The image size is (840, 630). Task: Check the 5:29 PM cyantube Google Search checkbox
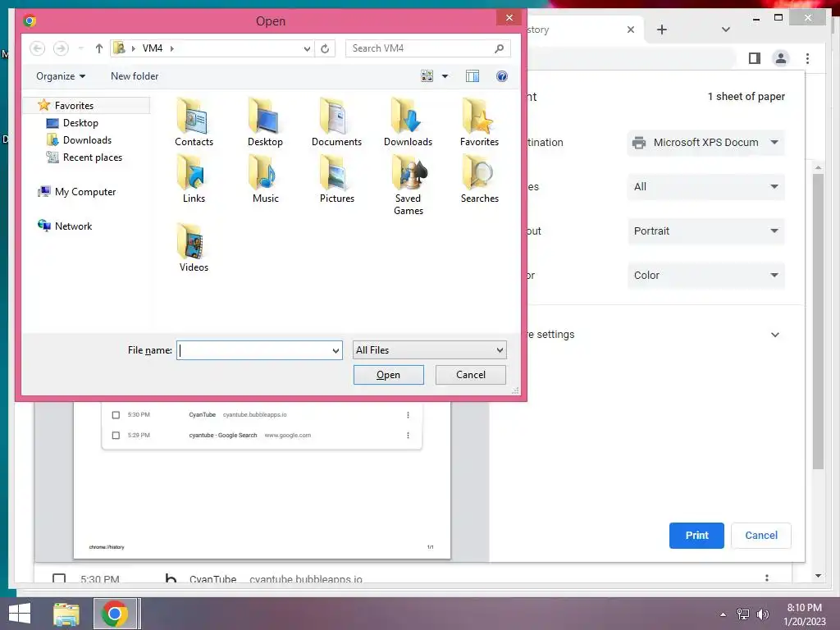click(116, 435)
